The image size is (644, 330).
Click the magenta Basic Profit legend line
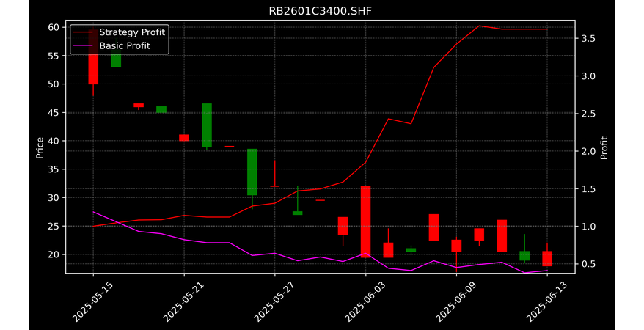pyautogui.click(x=84, y=46)
